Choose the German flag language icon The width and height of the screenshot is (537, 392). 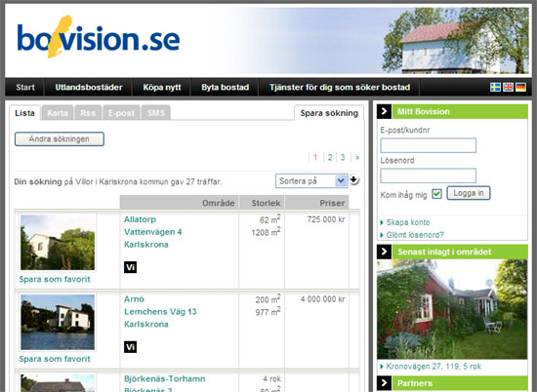(x=520, y=87)
